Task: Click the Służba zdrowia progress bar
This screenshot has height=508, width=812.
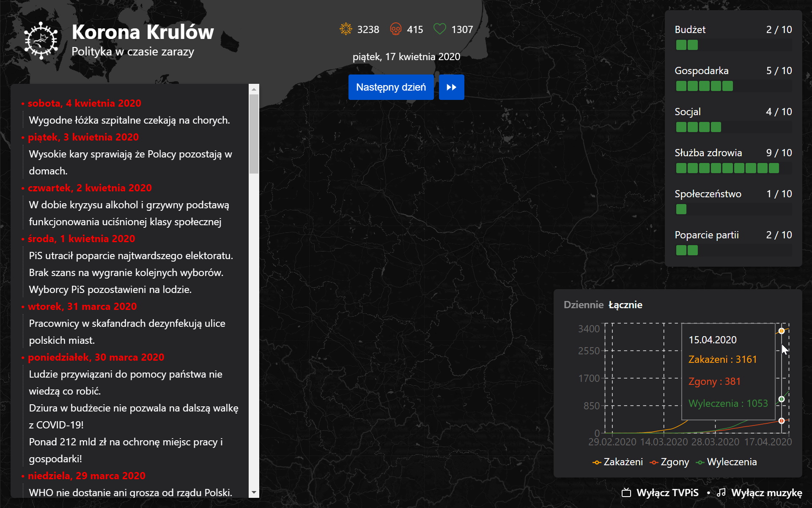Action: click(733, 168)
